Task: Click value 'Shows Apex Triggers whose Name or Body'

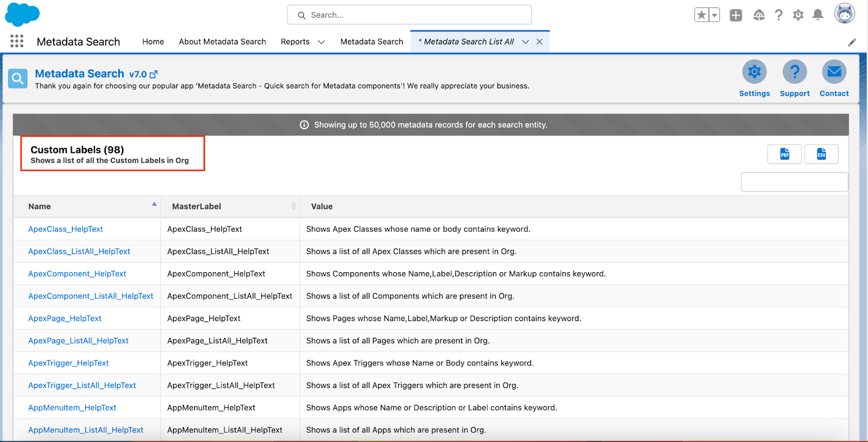Action: [420, 363]
